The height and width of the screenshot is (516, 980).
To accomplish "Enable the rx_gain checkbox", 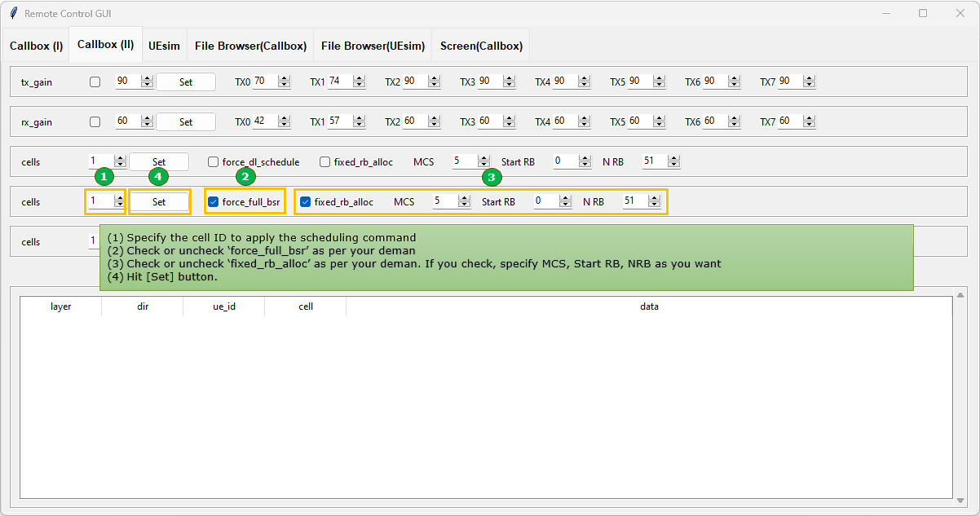I will coord(95,121).
